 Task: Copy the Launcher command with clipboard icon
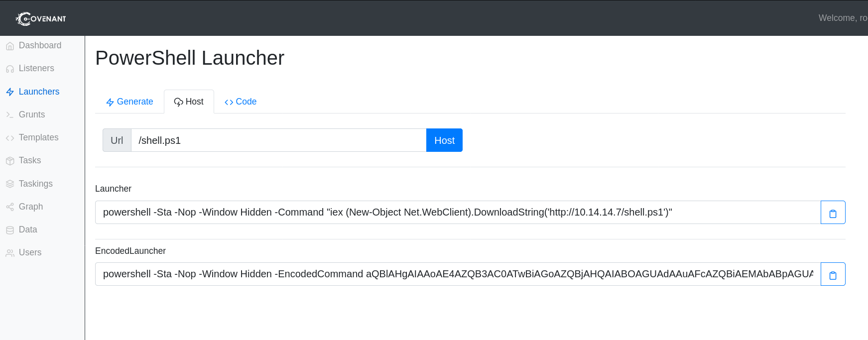(x=833, y=213)
